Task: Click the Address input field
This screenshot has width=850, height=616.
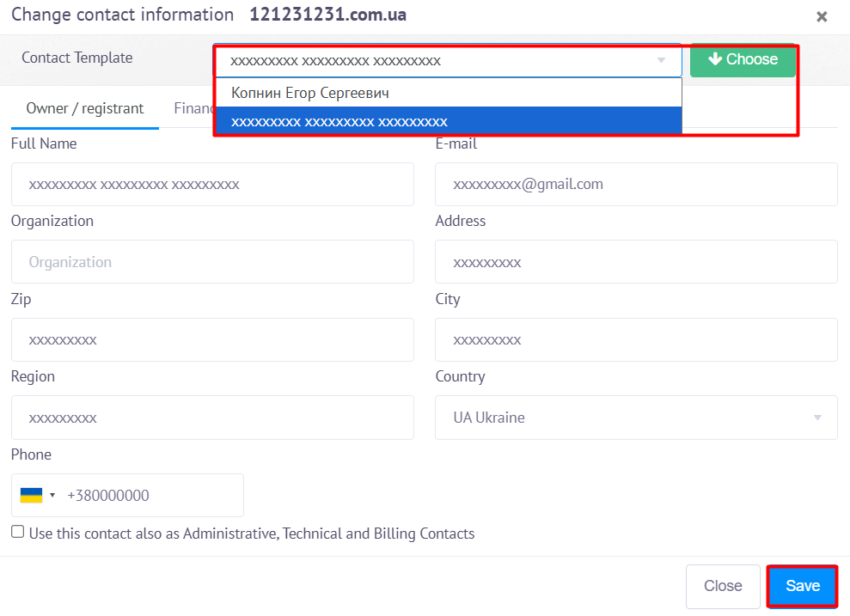Action: 635,262
